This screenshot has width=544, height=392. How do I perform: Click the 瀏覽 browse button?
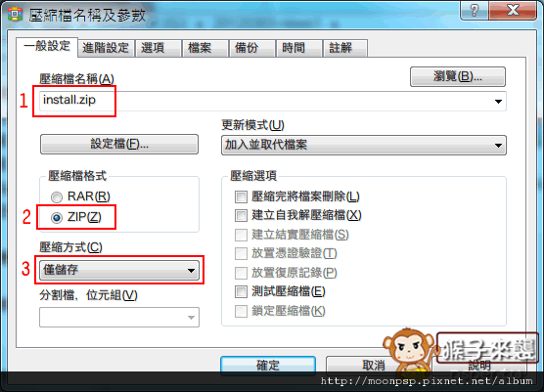pos(458,76)
